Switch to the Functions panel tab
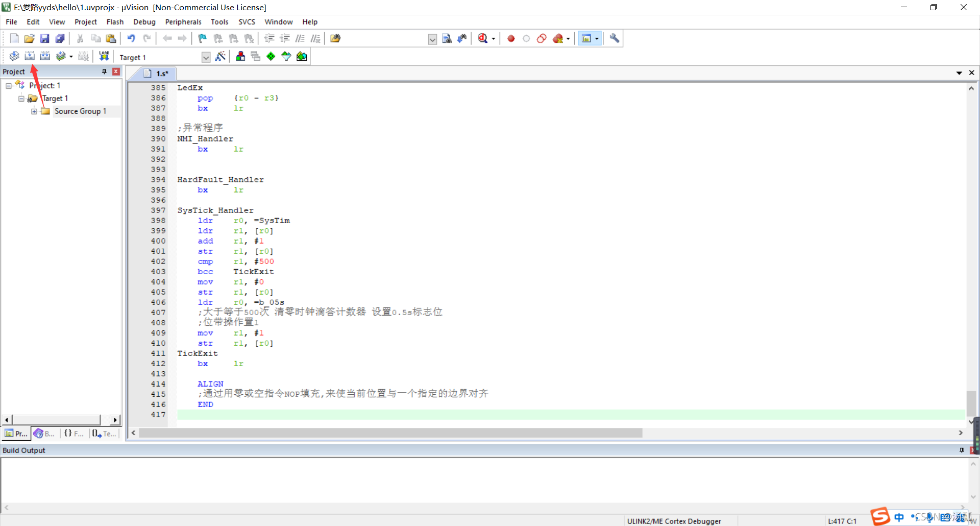The image size is (980, 526). tap(74, 434)
